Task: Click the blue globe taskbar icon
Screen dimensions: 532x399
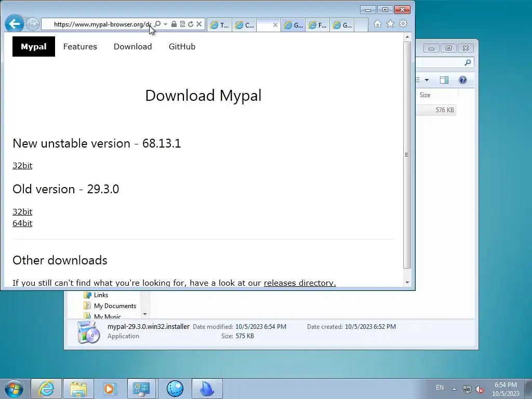Action: click(x=175, y=389)
